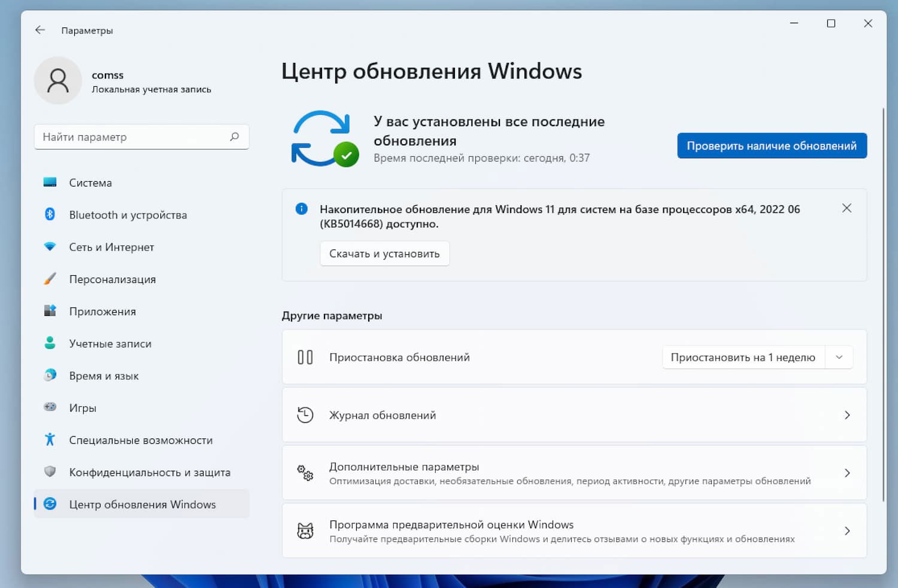This screenshot has height=588, width=898.
Task: Navigate to Приложения section
Action: 141,311
